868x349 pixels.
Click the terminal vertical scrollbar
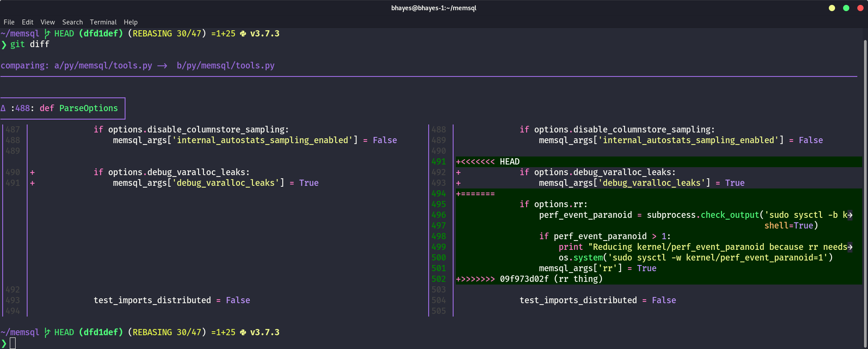(865, 193)
